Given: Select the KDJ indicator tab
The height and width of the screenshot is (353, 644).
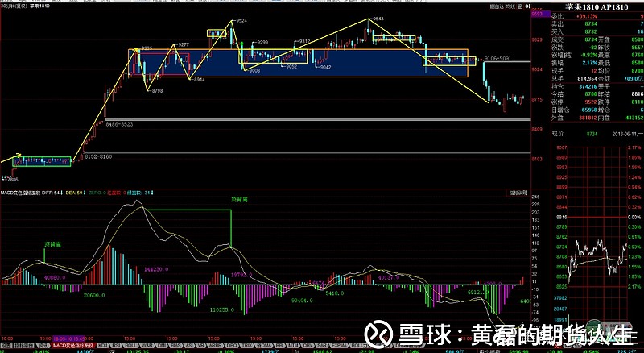Looking at the screenshot, I should 102,345.
